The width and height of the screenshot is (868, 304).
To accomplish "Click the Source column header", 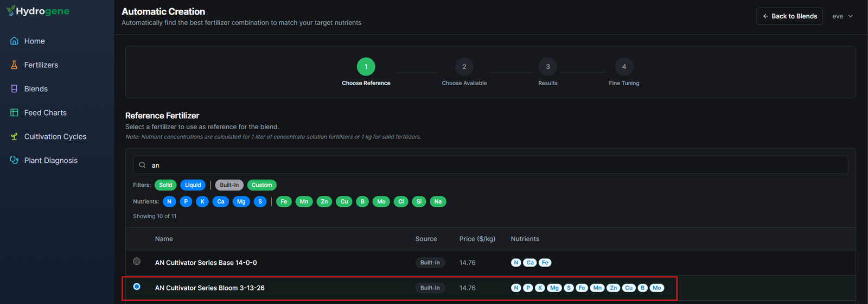I will [426, 239].
